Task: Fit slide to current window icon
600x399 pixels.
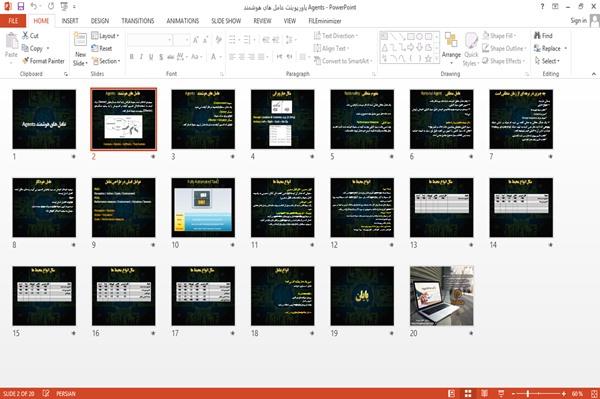Action: [594, 394]
